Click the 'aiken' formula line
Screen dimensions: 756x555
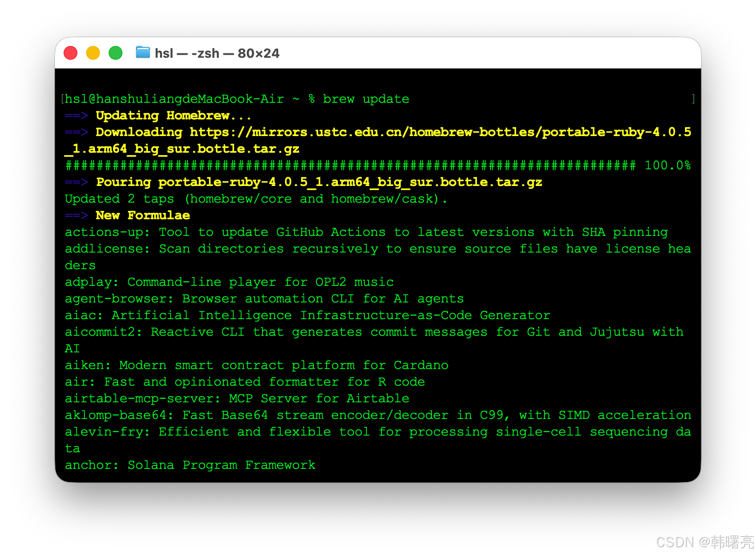(257, 365)
